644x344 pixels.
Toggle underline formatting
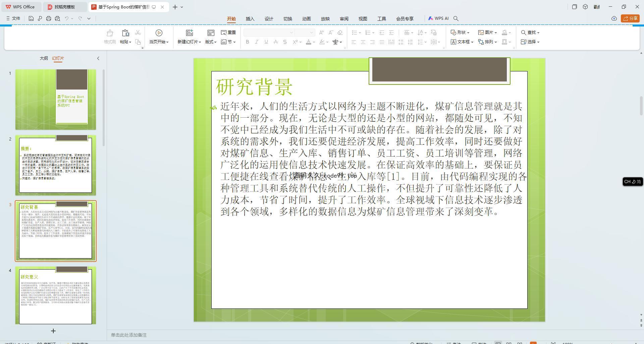point(266,42)
